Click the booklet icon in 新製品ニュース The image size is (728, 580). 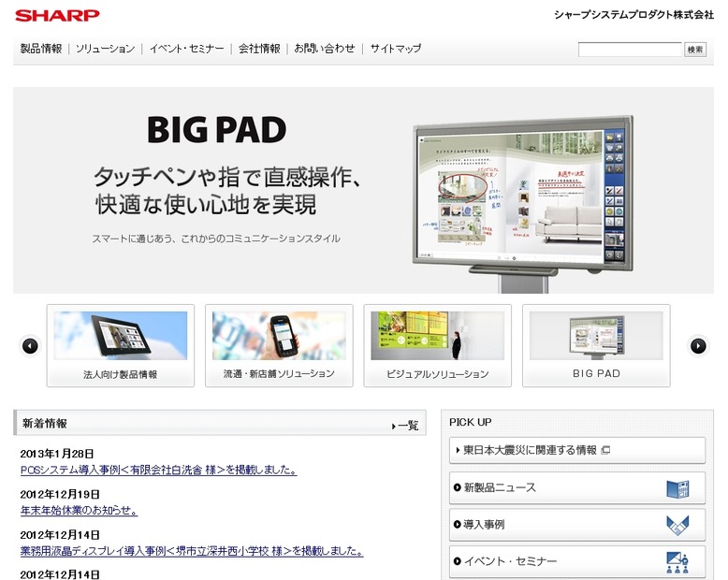point(677,488)
